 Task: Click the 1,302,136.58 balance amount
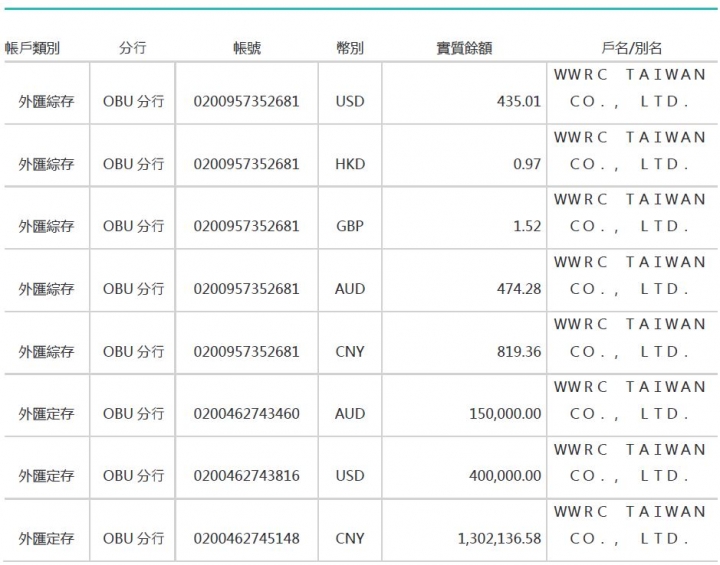point(499,539)
